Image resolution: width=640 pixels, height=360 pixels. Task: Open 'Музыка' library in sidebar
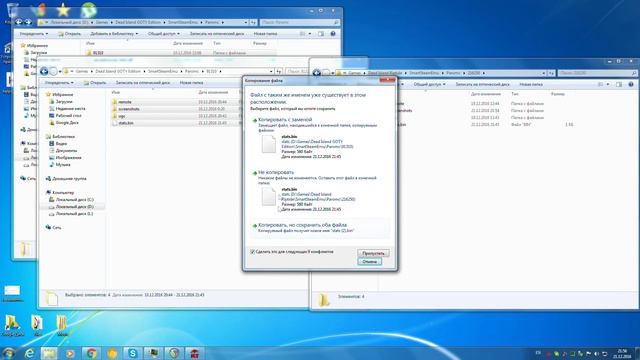point(62,164)
